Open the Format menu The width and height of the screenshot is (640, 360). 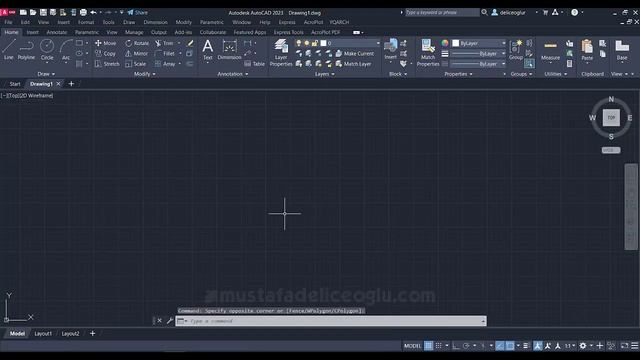(x=86, y=22)
